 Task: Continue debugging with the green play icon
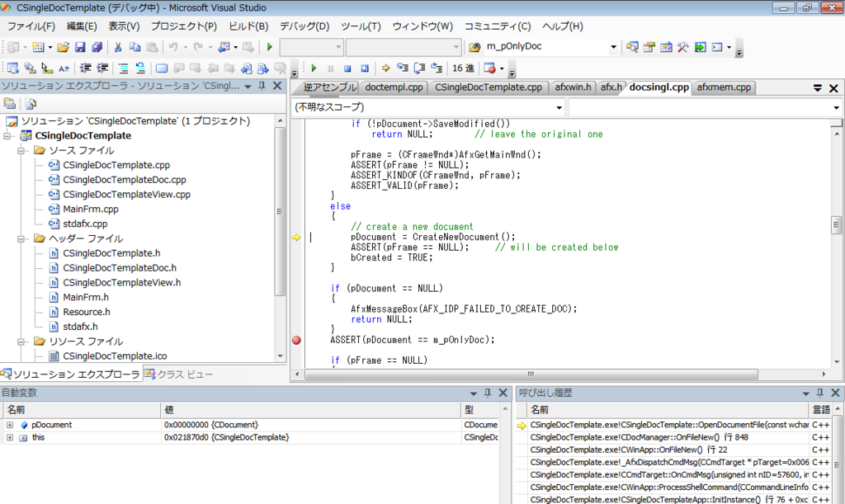point(314,68)
